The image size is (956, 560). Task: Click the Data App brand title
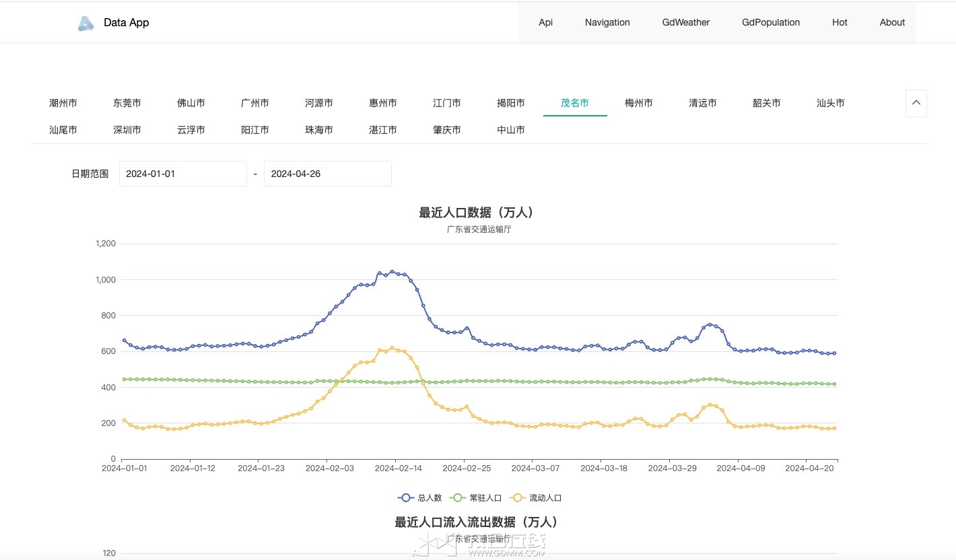tap(127, 23)
